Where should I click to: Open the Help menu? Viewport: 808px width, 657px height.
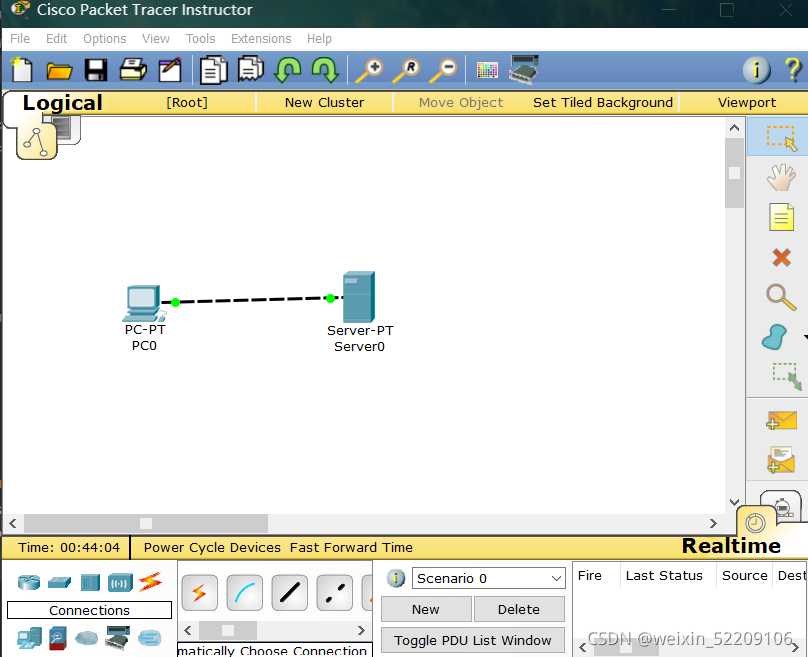click(319, 39)
